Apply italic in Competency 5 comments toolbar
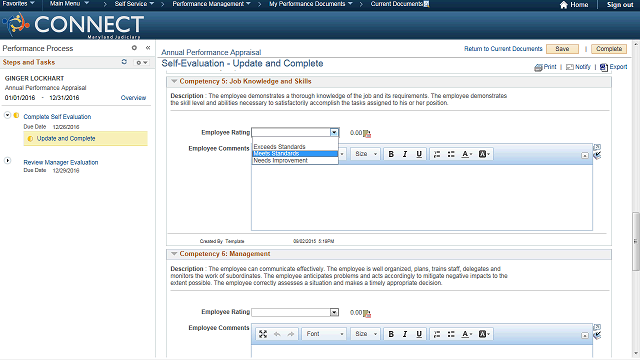The image size is (640, 360). click(x=405, y=154)
